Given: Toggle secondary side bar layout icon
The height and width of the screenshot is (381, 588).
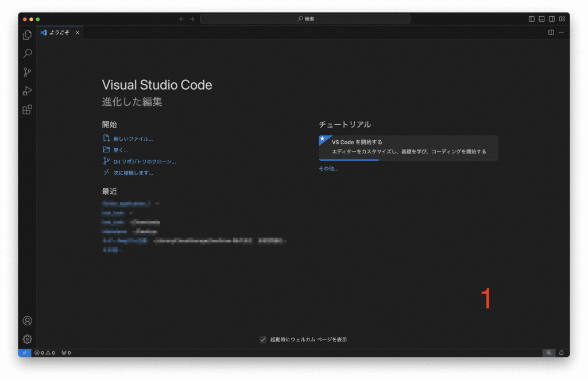Looking at the screenshot, I should click(552, 19).
